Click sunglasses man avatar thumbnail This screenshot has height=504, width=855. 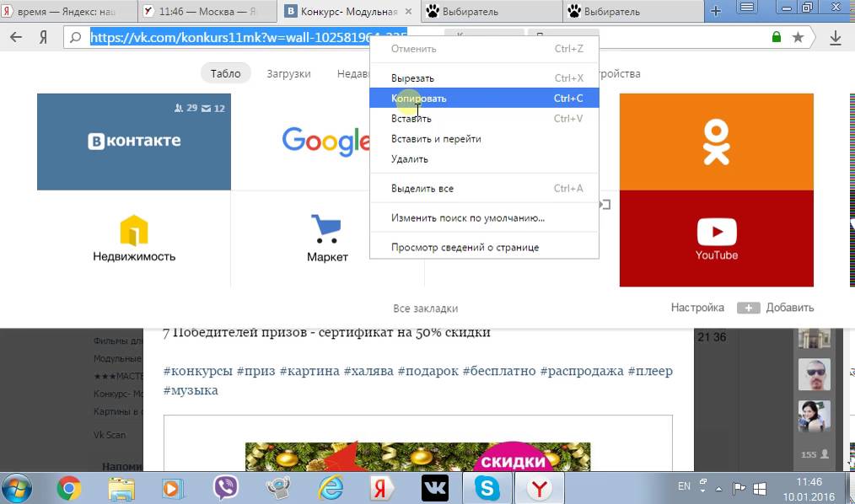pyautogui.click(x=814, y=373)
